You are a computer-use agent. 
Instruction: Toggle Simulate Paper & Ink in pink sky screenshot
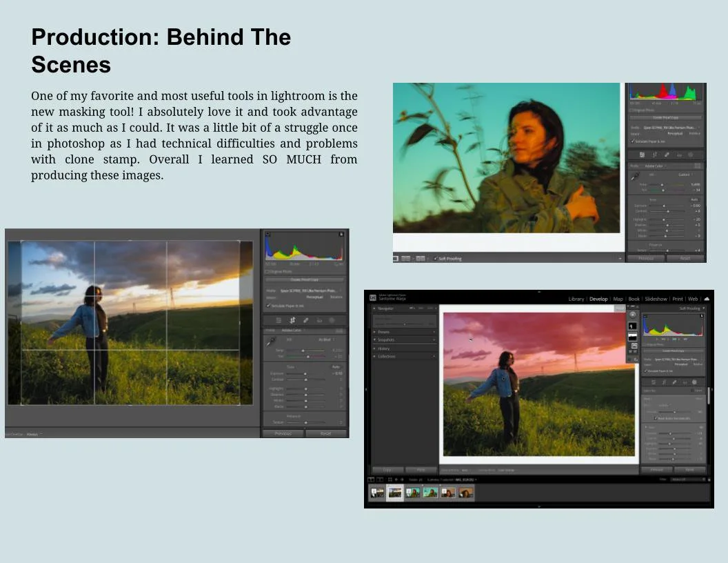click(645, 371)
